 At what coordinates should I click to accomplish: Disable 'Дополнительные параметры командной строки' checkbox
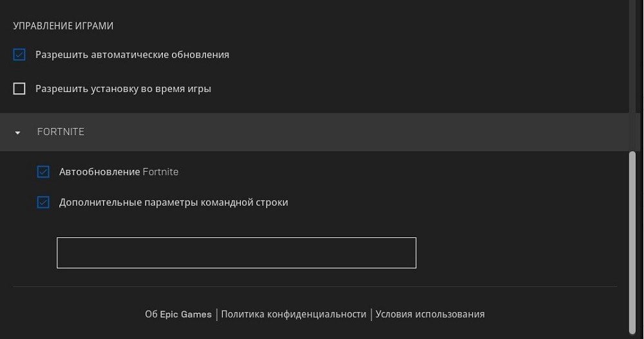(x=43, y=203)
